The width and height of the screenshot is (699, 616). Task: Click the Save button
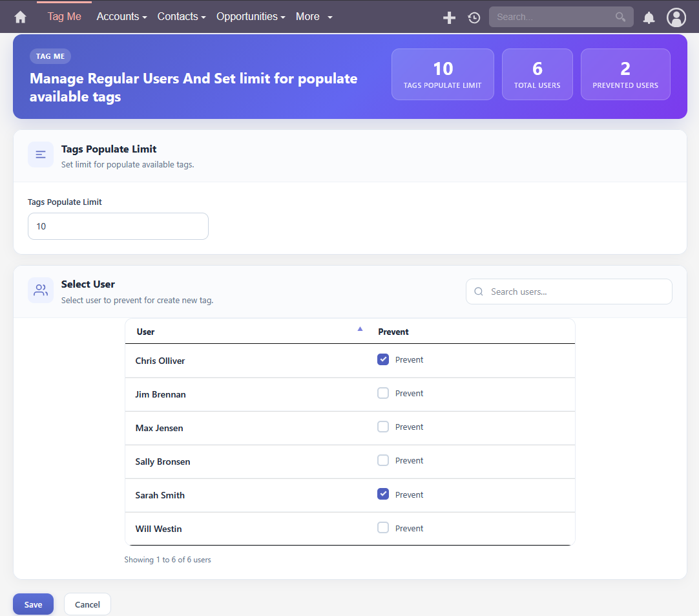[34, 604]
